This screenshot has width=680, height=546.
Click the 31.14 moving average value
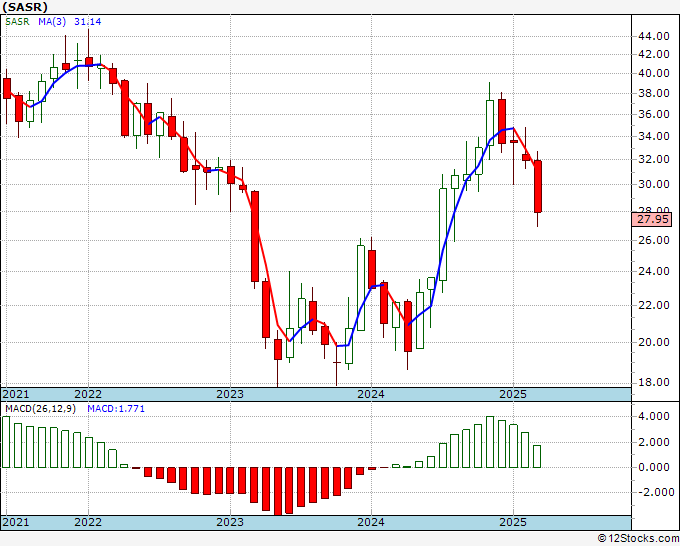[x=88, y=22]
